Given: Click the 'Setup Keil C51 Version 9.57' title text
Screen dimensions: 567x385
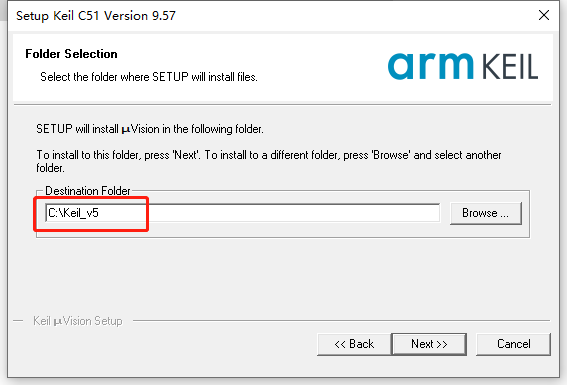Looking at the screenshot, I should pyautogui.click(x=96, y=16).
